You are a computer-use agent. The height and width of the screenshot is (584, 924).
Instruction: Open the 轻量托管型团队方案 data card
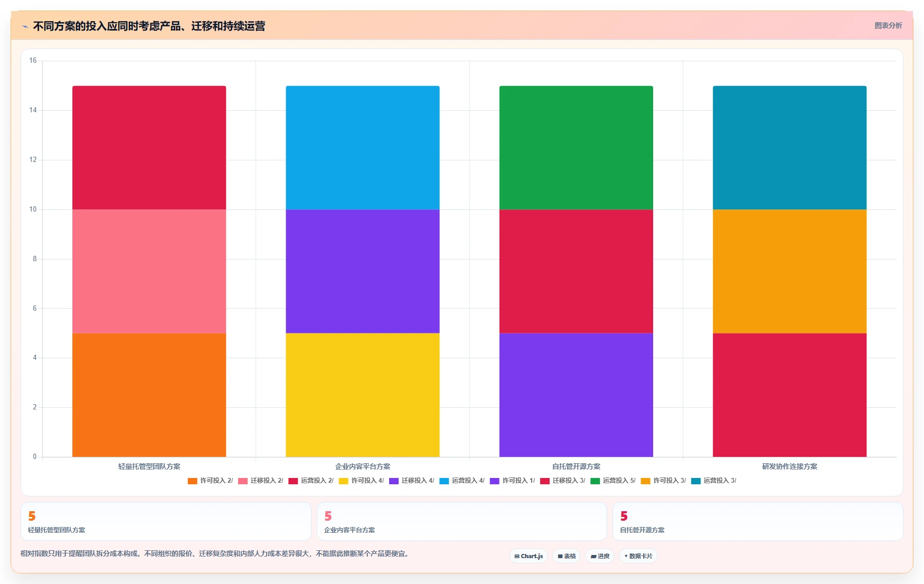pyautogui.click(x=166, y=521)
